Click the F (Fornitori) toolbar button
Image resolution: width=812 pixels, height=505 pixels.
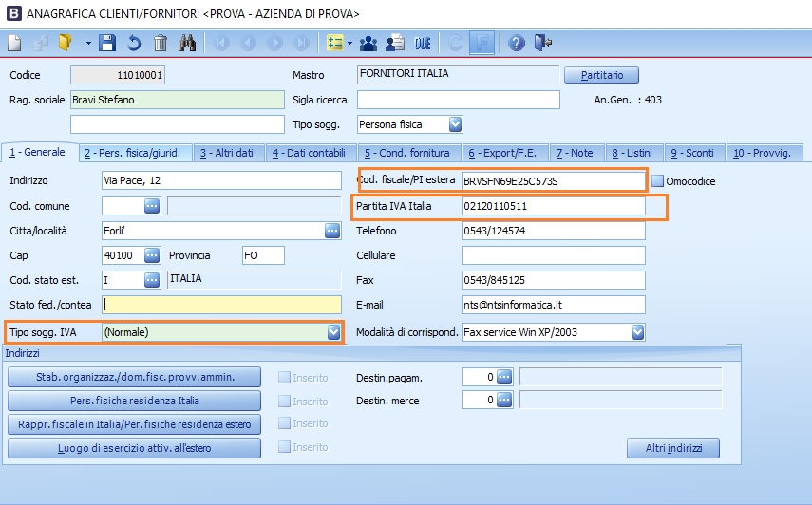482,43
